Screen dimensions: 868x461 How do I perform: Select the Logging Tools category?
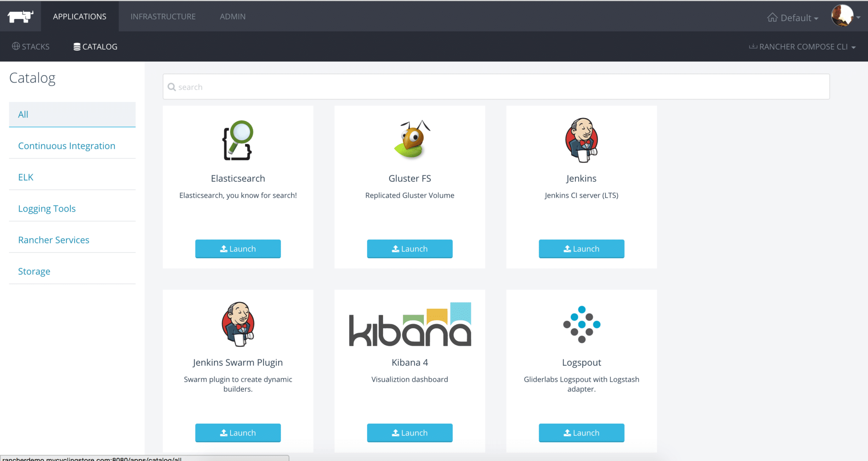(47, 209)
